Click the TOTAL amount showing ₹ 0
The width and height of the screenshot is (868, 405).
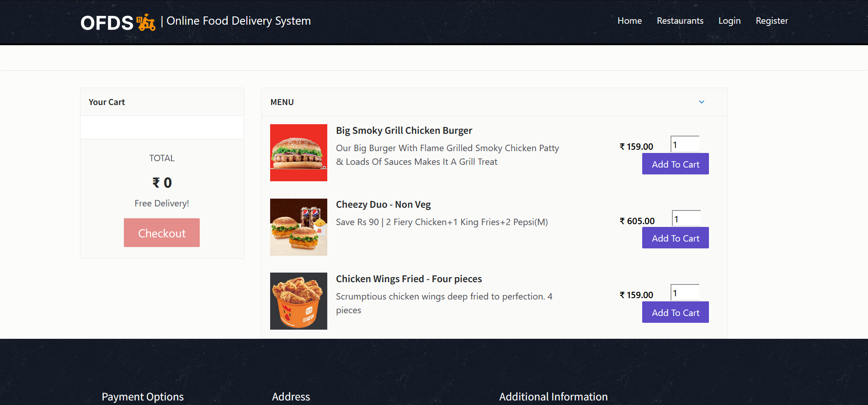[x=161, y=182]
